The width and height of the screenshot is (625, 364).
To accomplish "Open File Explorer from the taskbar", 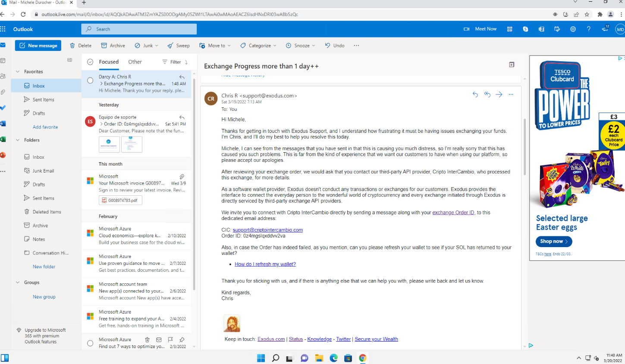I will click(319, 358).
